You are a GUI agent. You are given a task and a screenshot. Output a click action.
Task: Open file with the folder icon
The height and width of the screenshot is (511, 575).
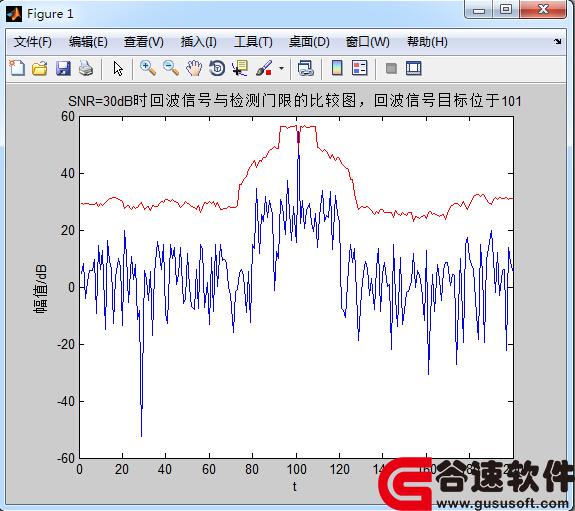[40, 68]
